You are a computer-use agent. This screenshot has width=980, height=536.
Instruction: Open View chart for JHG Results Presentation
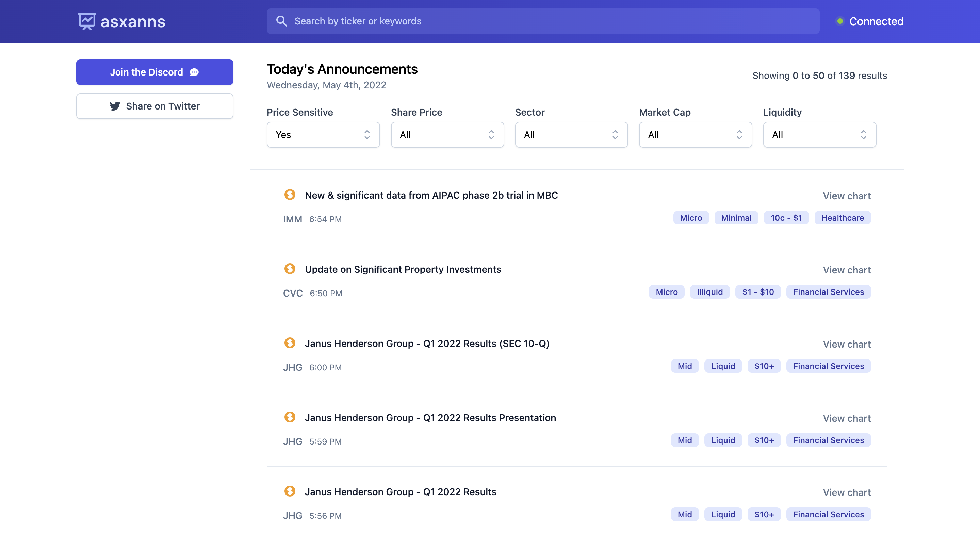pos(847,418)
